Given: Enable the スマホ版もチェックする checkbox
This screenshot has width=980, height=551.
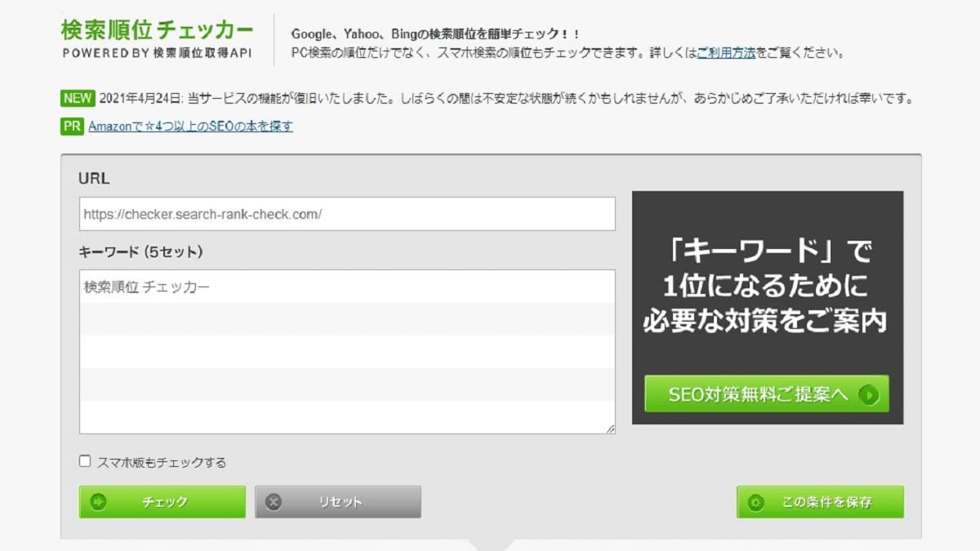Looking at the screenshot, I should 85,461.
